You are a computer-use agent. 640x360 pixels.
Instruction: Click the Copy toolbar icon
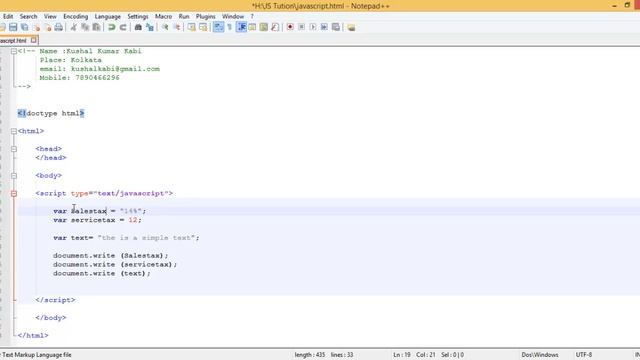(x=85, y=27)
